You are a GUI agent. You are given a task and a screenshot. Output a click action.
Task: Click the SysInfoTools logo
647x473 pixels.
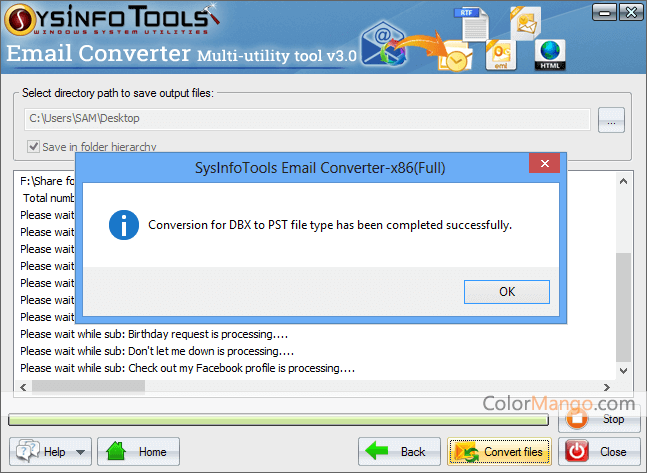coord(111,20)
